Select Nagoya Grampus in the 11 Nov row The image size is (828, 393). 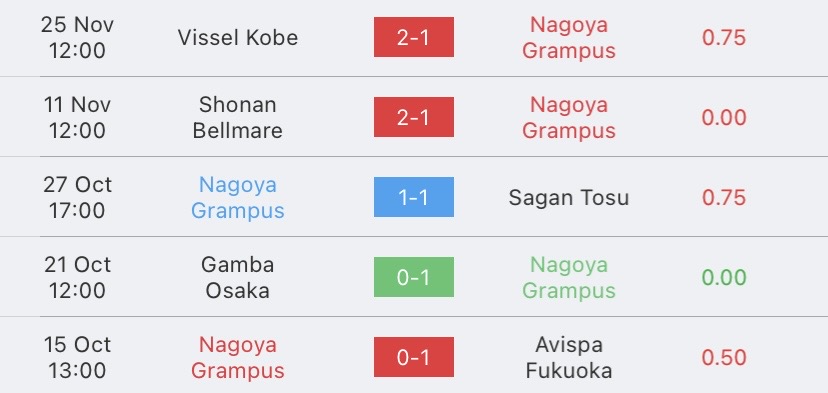pyautogui.click(x=569, y=117)
